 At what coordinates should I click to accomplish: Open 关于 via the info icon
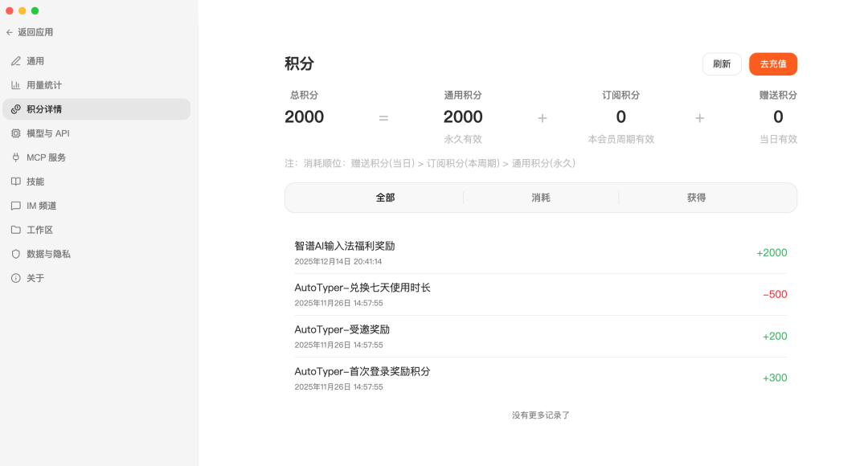pyautogui.click(x=18, y=278)
